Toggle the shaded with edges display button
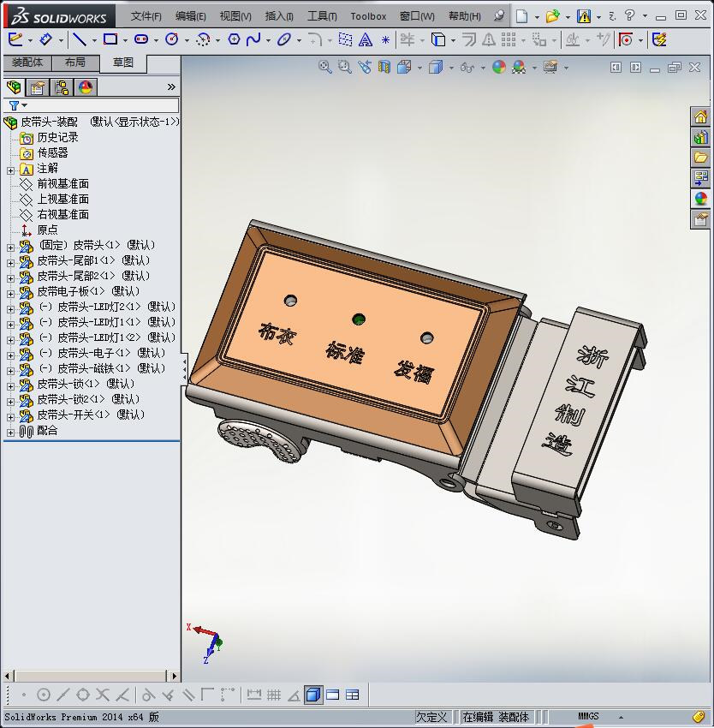 click(x=313, y=695)
